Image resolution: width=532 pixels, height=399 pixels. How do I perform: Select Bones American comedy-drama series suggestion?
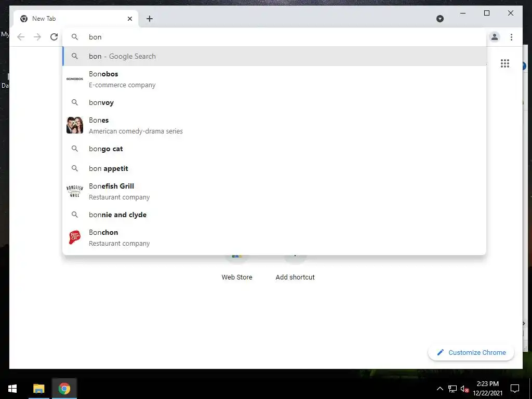pos(274,126)
